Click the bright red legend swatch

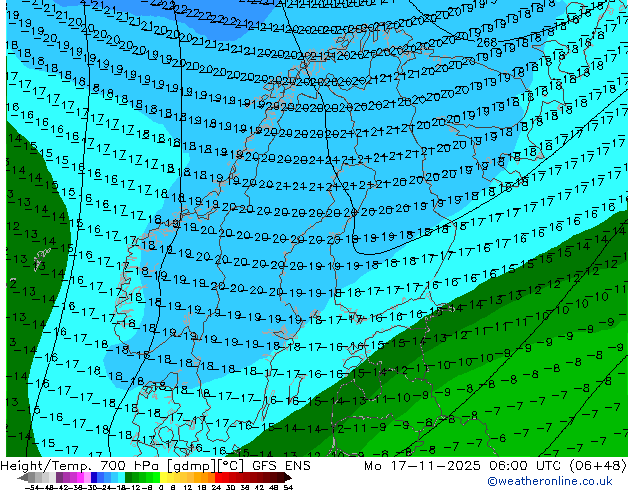(x=218, y=478)
